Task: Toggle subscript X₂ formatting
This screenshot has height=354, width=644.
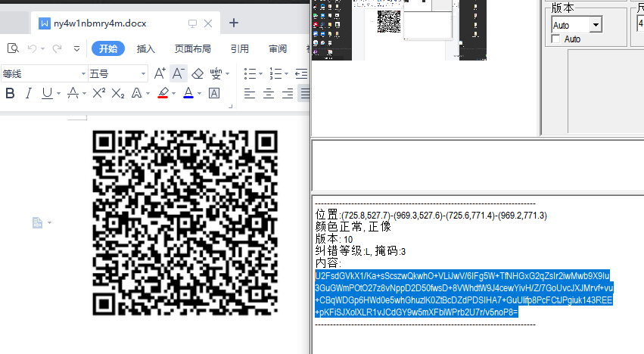Action: point(118,94)
